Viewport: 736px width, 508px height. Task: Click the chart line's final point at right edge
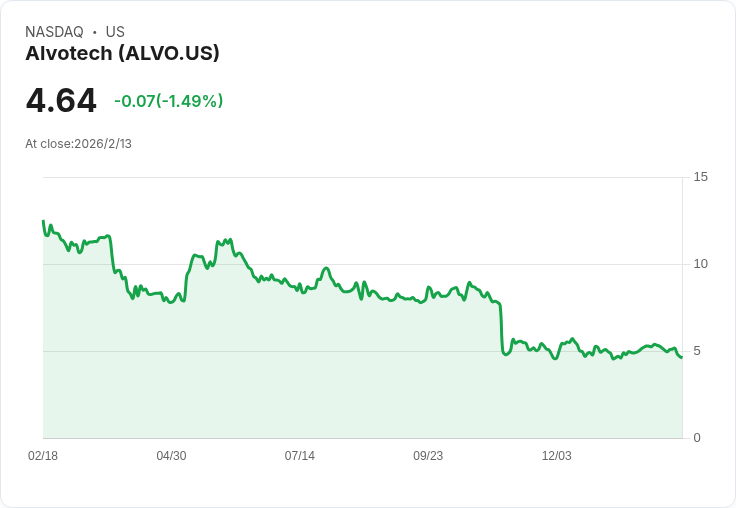coord(682,358)
